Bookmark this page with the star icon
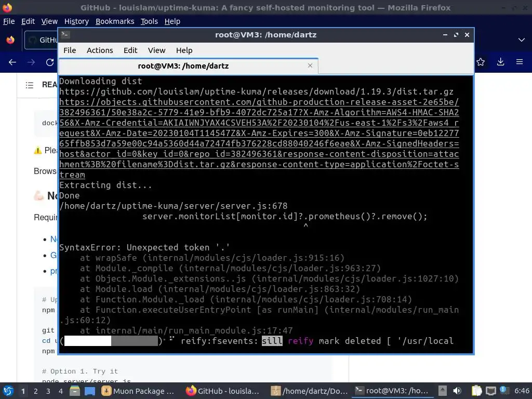The width and height of the screenshot is (532, 399). coord(481,62)
